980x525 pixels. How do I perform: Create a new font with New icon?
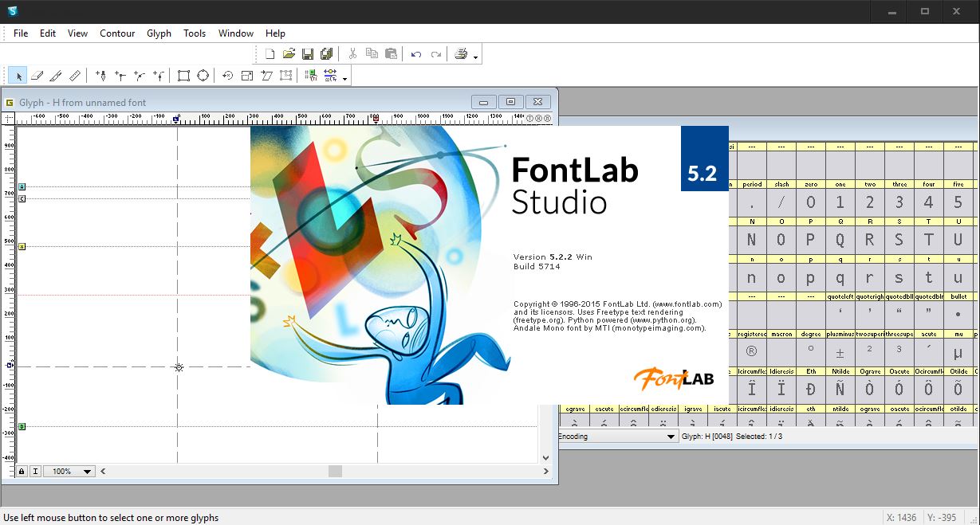pos(270,54)
